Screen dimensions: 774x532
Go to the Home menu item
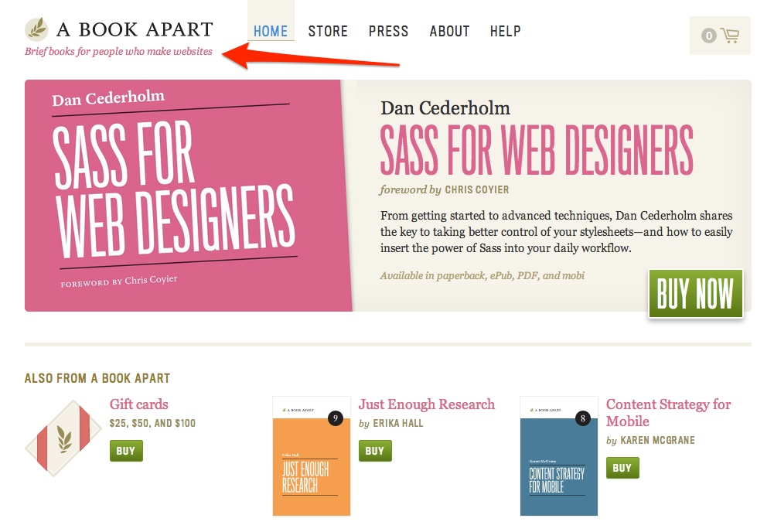[271, 31]
